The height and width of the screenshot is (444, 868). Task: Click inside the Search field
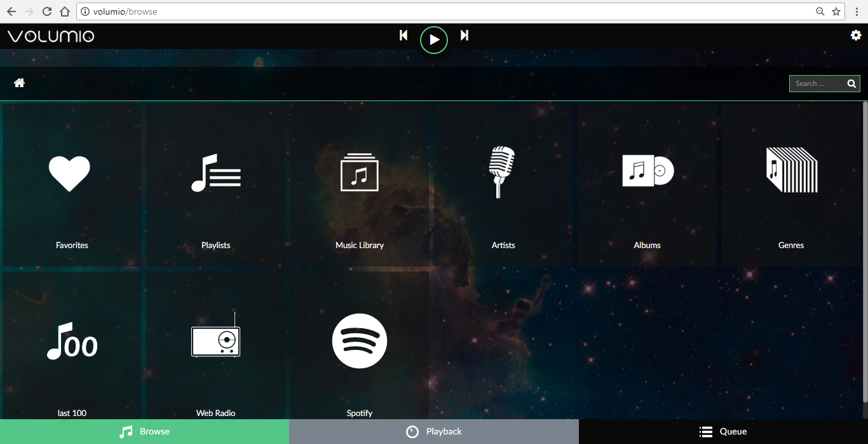coord(817,83)
